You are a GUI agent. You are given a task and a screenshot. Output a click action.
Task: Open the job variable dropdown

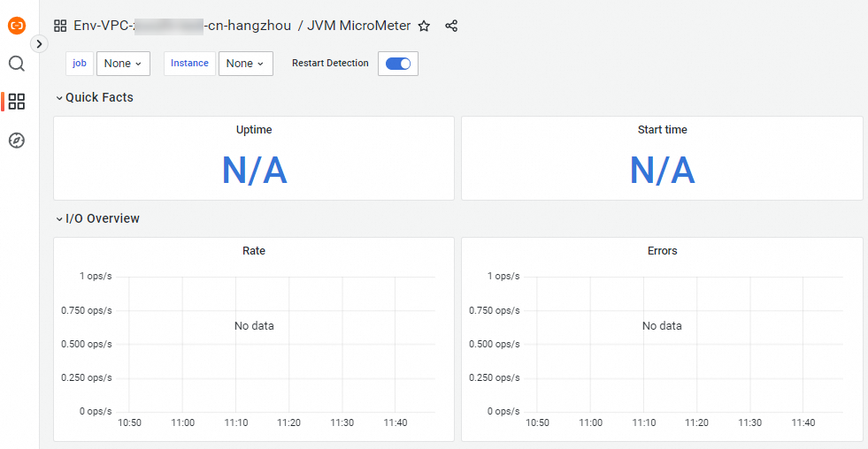click(x=123, y=64)
